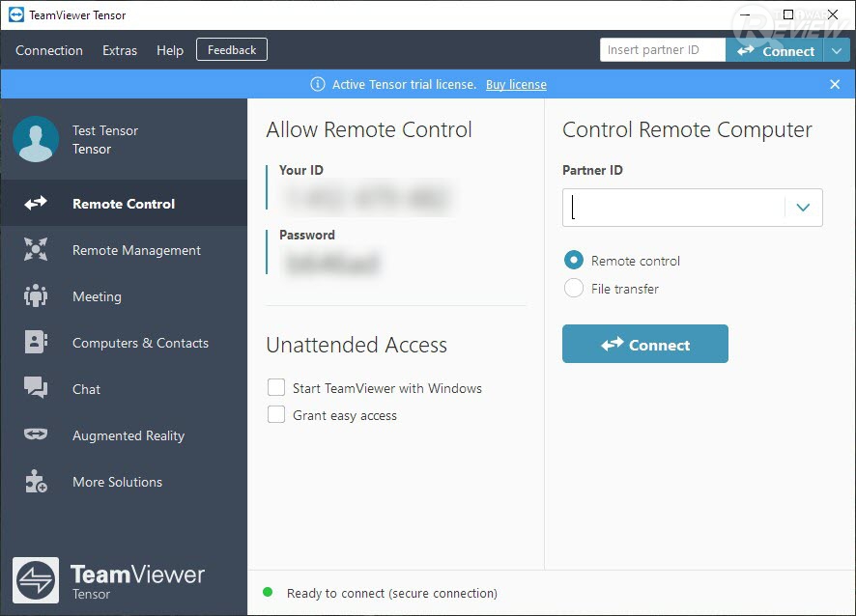Click the Chat bubble icon
Viewport: 856px width, 616px height.
[x=36, y=389]
